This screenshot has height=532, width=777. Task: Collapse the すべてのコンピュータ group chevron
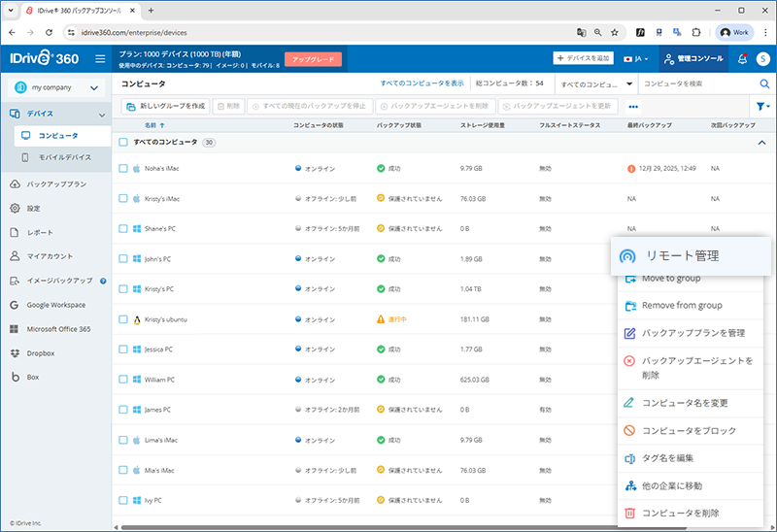(x=761, y=143)
